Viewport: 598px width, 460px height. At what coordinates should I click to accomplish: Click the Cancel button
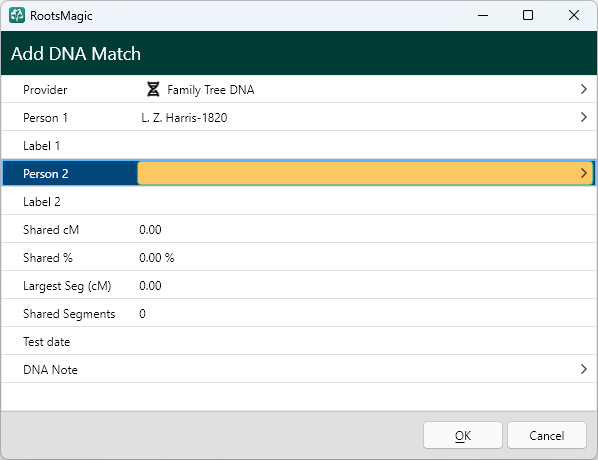pyautogui.click(x=547, y=435)
